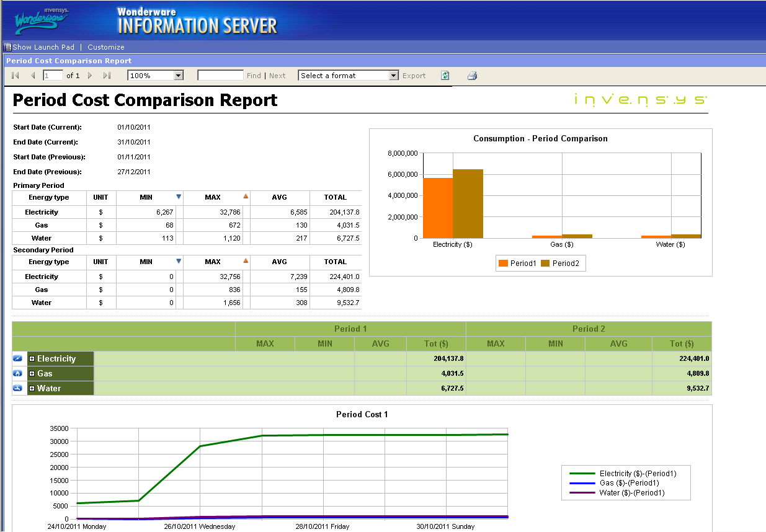Select the Period Cost Comparison Report tab
The width and height of the screenshot is (766, 532).
(x=68, y=60)
